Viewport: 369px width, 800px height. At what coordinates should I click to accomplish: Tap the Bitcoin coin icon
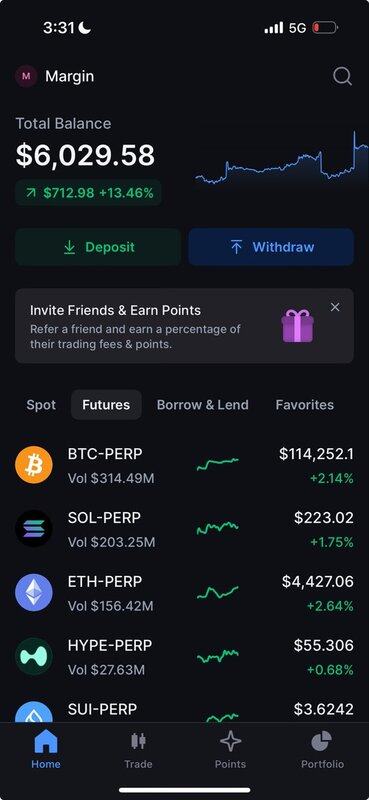34,465
